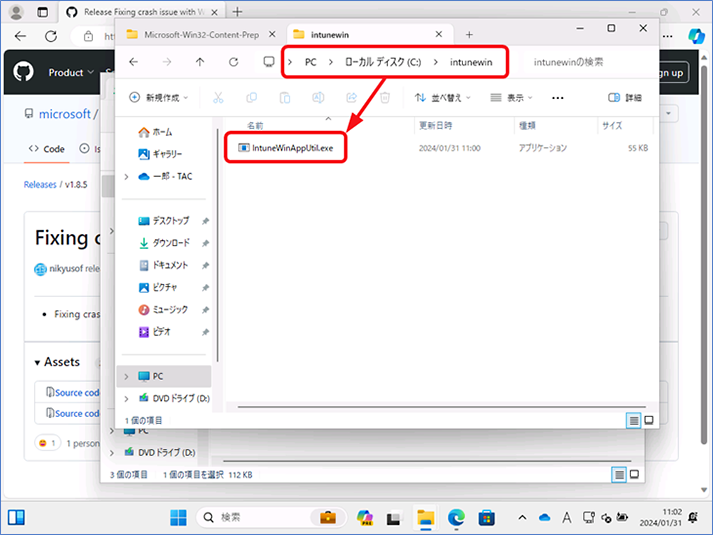
Task: Expand DVD ドライブ (D:) in the rear Explorer window
Action: pyautogui.click(x=112, y=453)
